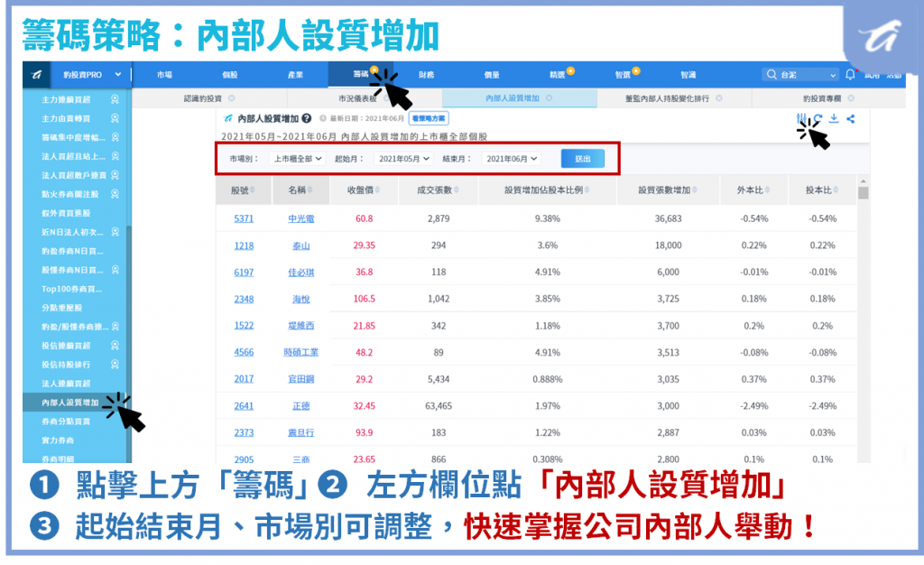Image resolution: width=924 pixels, height=565 pixels.
Task: Open the 結束月 2021年06月 dropdown
Action: tap(512, 159)
